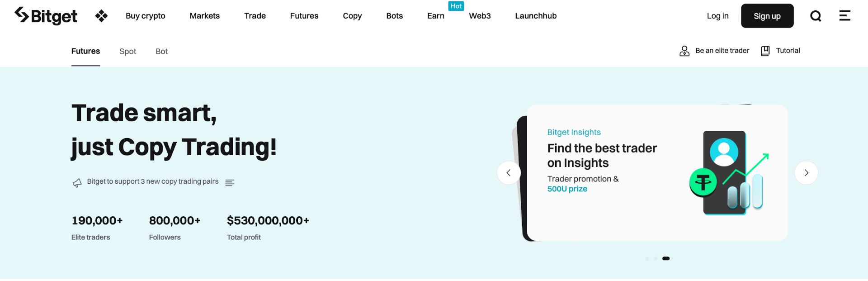Screen dimensions: 868x281
Task: Show previous banner with left arrow
Action: [x=509, y=172]
